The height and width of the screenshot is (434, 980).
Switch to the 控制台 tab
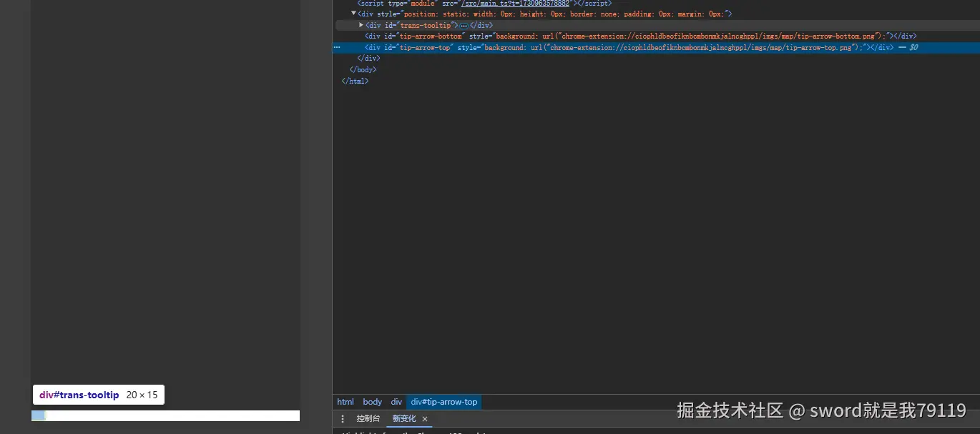(368, 419)
